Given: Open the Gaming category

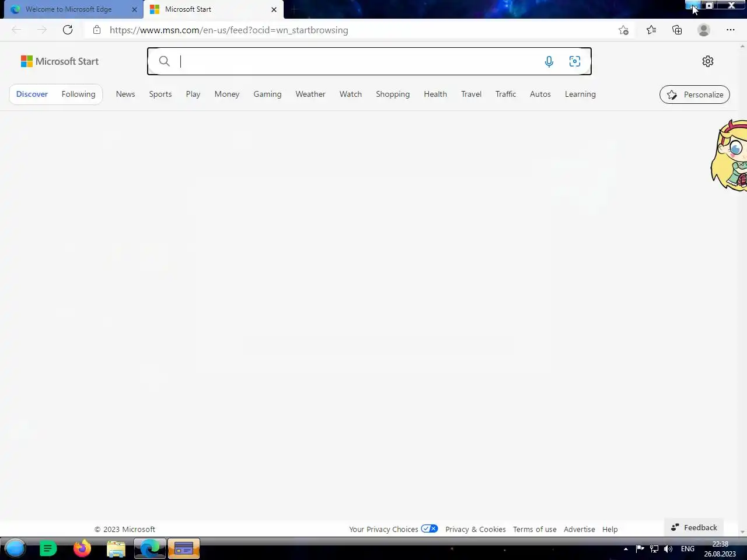Looking at the screenshot, I should click(x=267, y=94).
